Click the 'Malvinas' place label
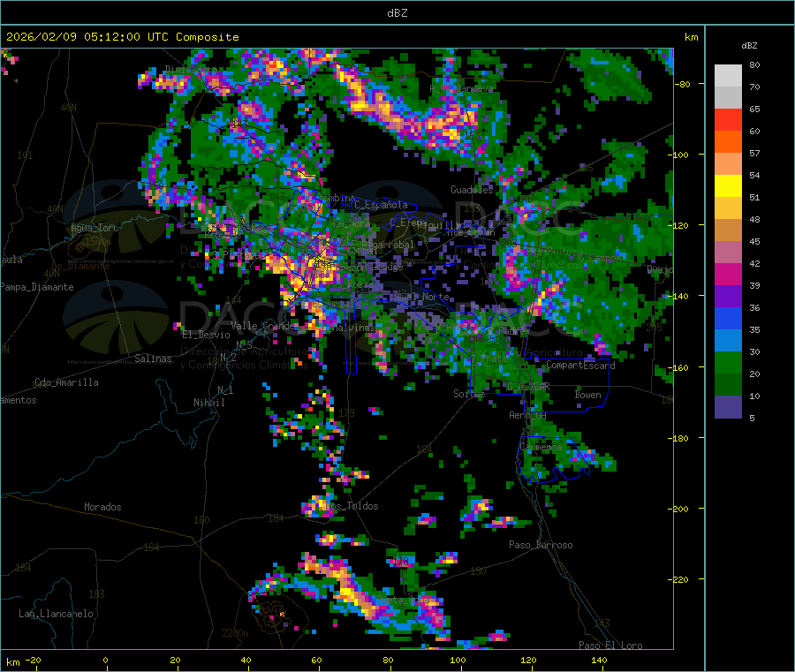 tap(353, 328)
